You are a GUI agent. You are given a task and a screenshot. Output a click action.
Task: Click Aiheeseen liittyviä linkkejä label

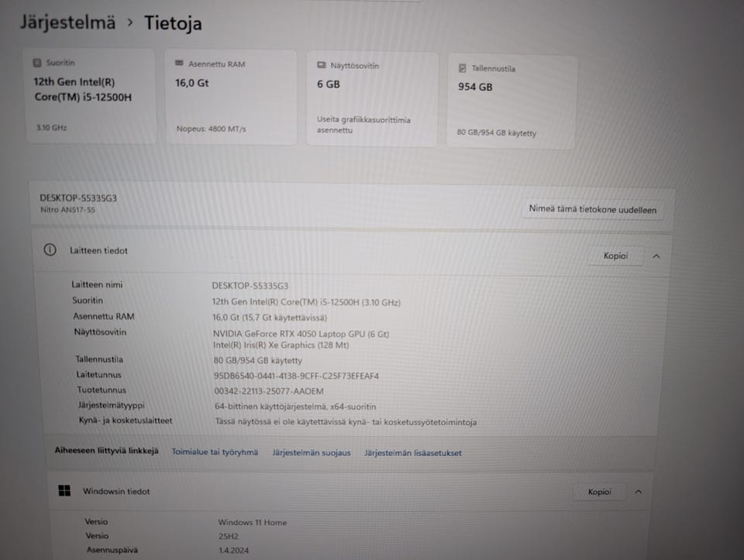click(x=106, y=450)
